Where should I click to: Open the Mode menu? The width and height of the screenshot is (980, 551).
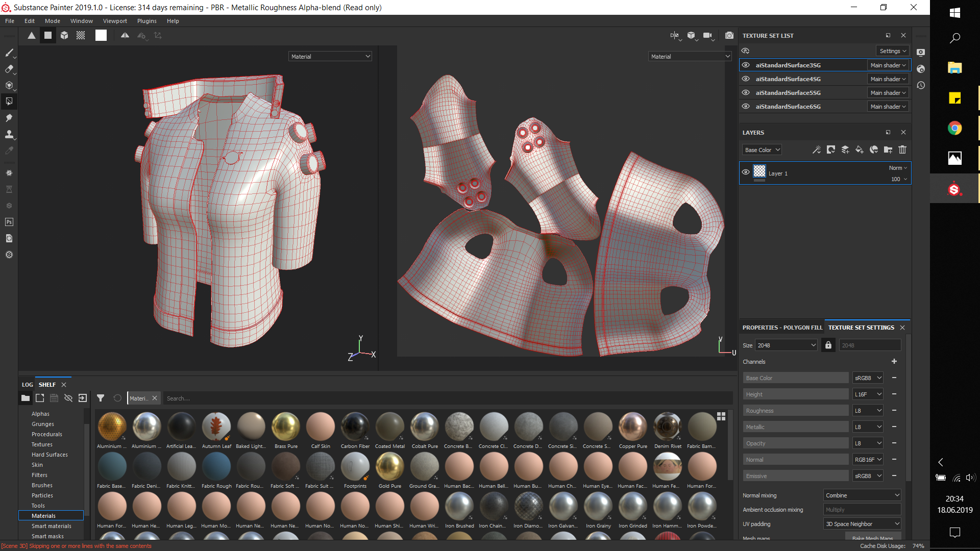(x=54, y=20)
